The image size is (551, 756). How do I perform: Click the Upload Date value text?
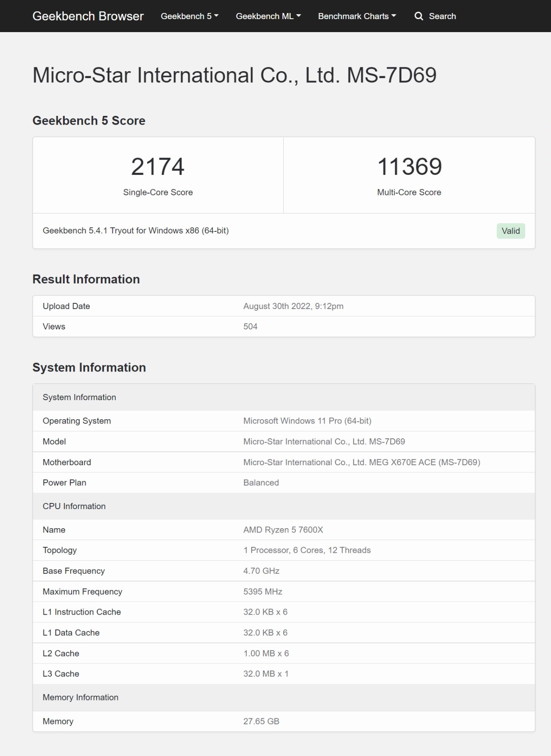(293, 306)
